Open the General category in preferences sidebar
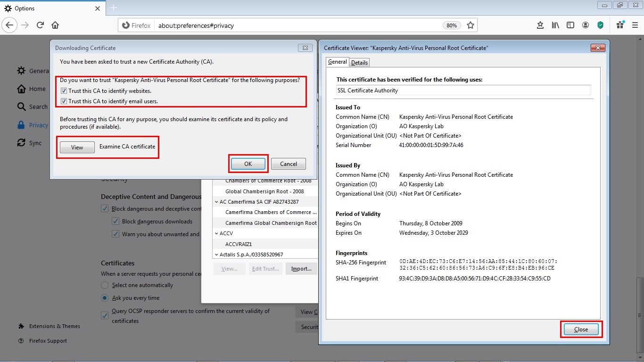The image size is (644, 362). click(x=33, y=71)
